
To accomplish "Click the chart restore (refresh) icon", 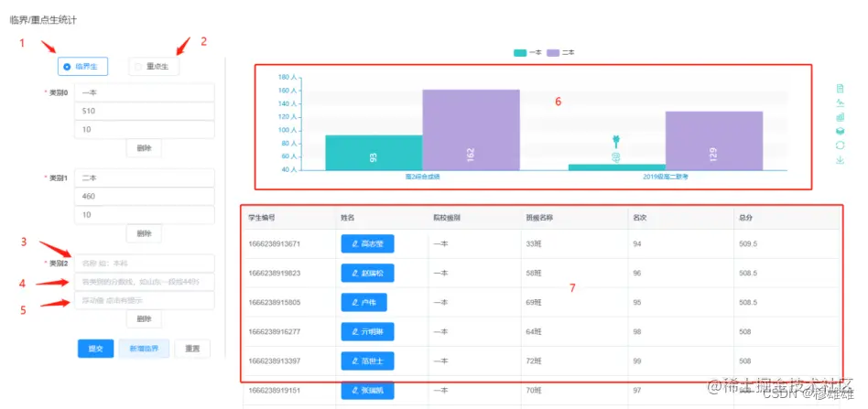I will click(840, 145).
